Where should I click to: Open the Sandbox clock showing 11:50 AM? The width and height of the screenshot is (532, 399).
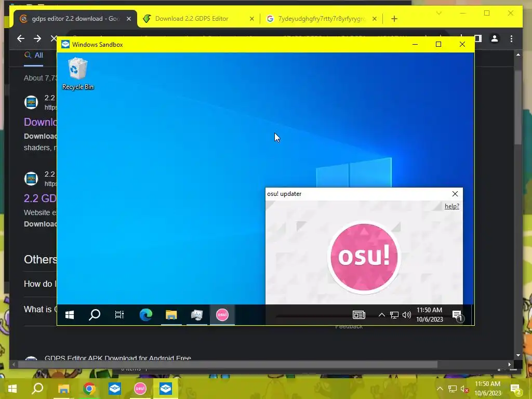pos(430,314)
